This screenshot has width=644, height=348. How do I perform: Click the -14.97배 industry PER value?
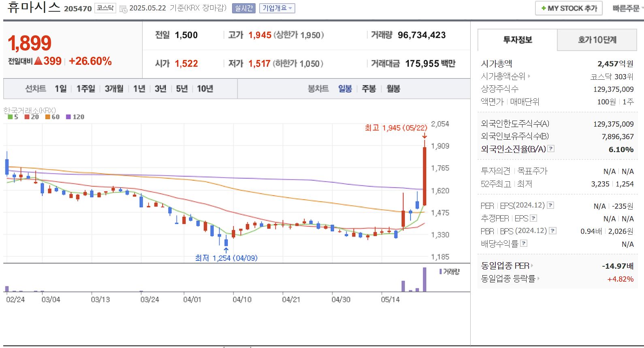point(618,266)
